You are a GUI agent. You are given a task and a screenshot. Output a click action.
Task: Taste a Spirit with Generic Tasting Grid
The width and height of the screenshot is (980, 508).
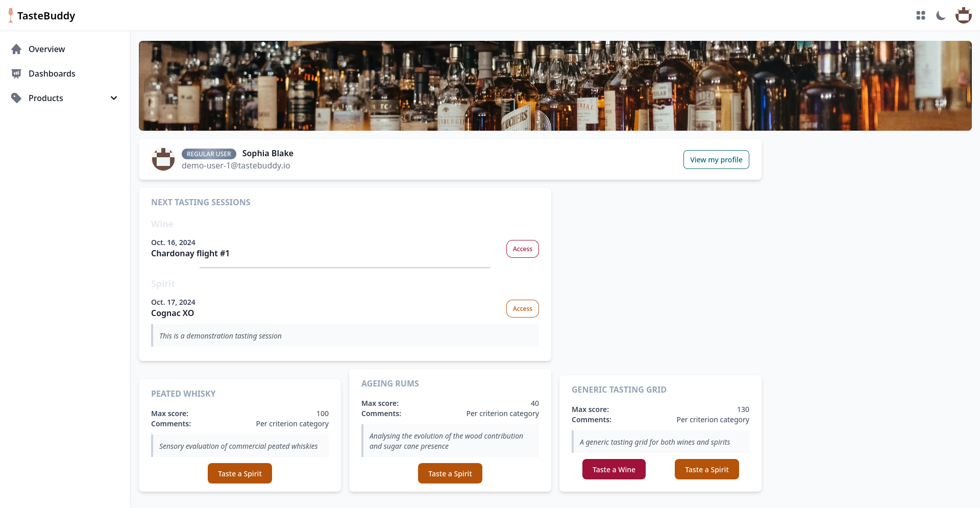tap(706, 469)
